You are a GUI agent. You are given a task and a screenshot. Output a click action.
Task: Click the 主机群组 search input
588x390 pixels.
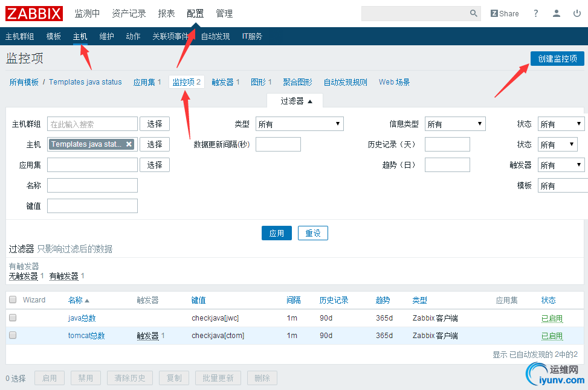[x=92, y=124]
